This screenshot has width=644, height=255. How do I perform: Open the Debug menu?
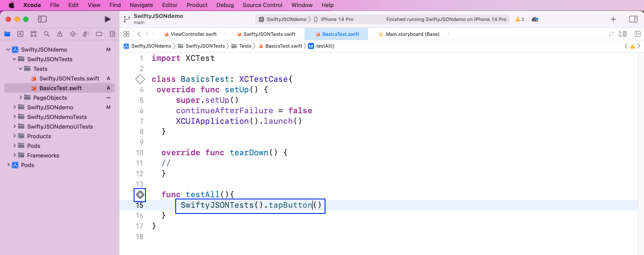pos(225,5)
